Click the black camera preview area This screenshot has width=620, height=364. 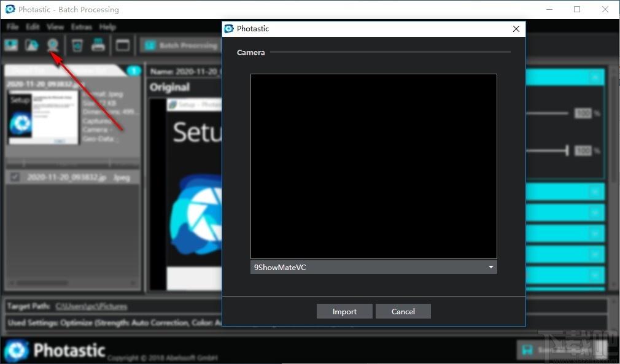(374, 166)
